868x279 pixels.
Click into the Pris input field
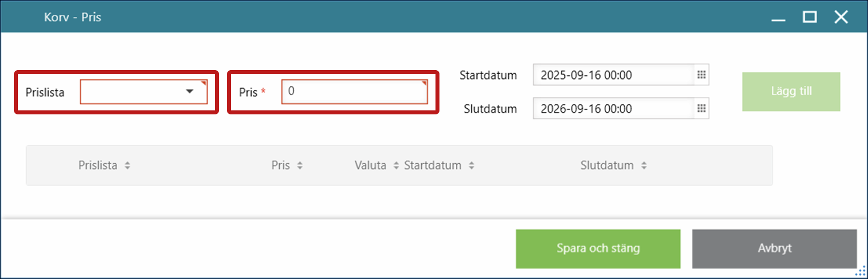pyautogui.click(x=354, y=92)
